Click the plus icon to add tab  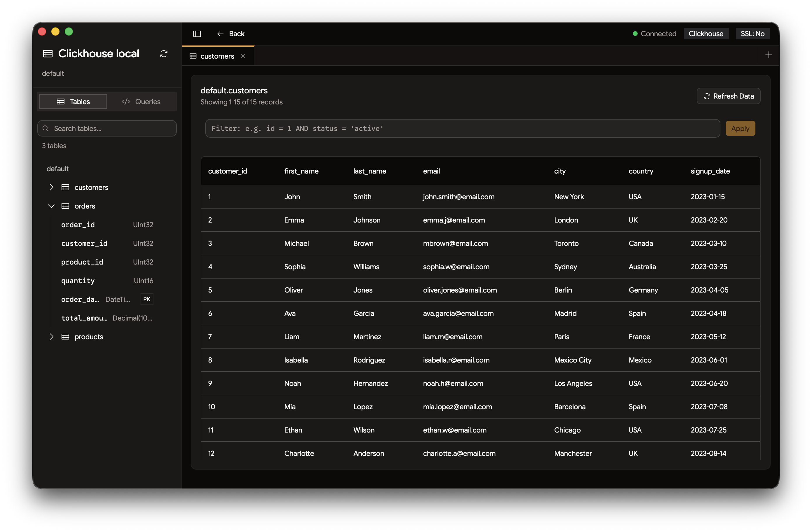(x=768, y=55)
